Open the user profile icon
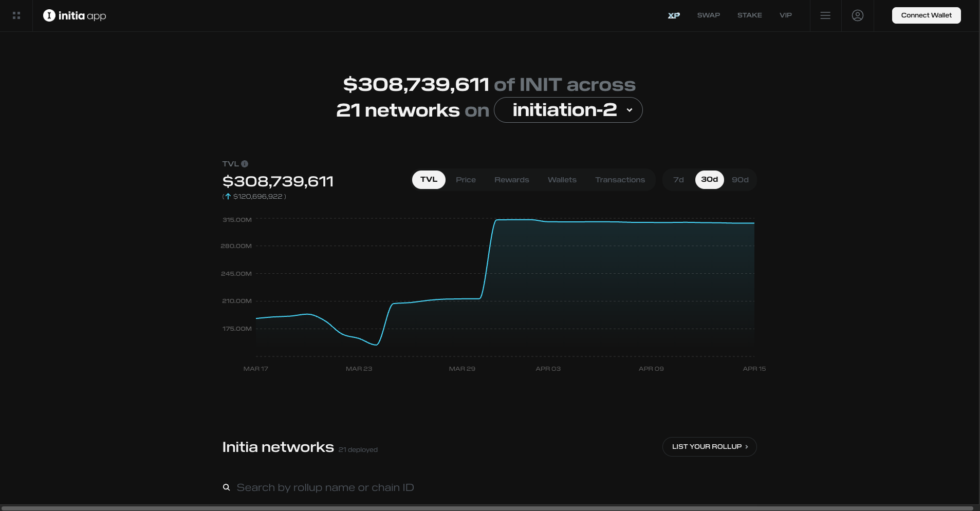 click(858, 15)
